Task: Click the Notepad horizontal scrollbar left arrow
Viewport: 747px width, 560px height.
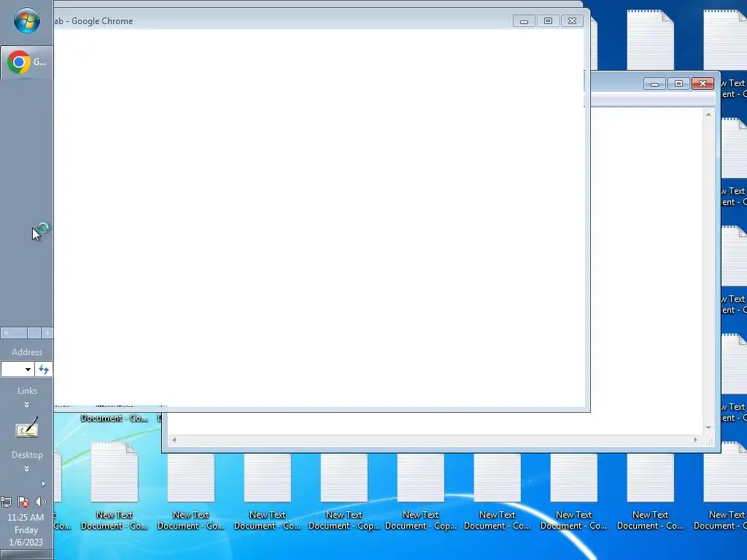Action: click(x=174, y=440)
